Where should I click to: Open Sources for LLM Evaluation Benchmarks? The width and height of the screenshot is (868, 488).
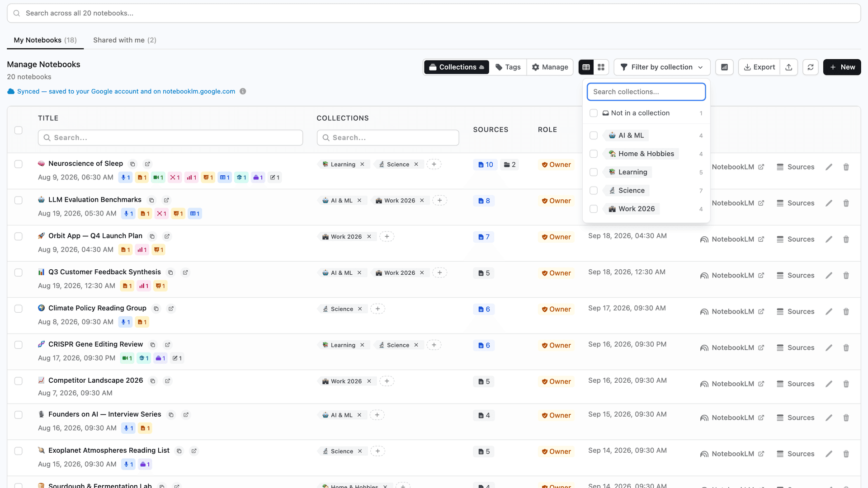795,203
